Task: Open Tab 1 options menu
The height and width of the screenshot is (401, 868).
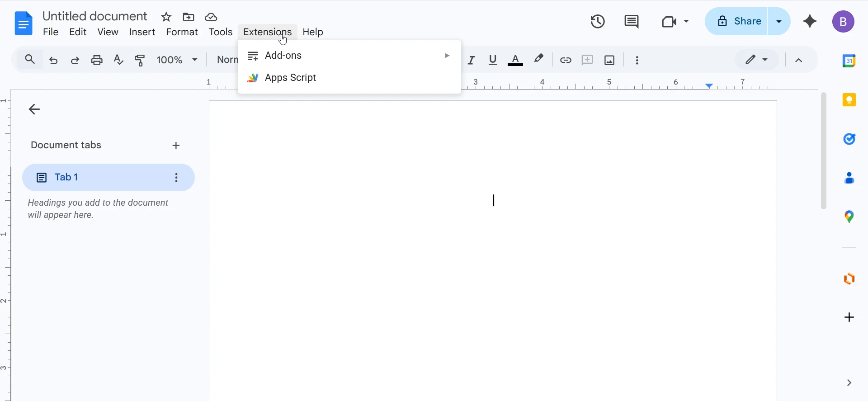Action: tap(176, 178)
